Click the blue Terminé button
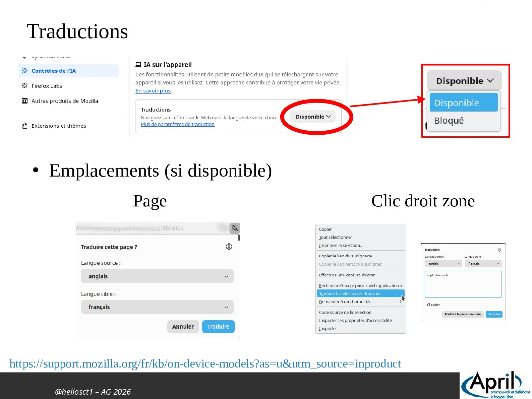 coord(494,314)
